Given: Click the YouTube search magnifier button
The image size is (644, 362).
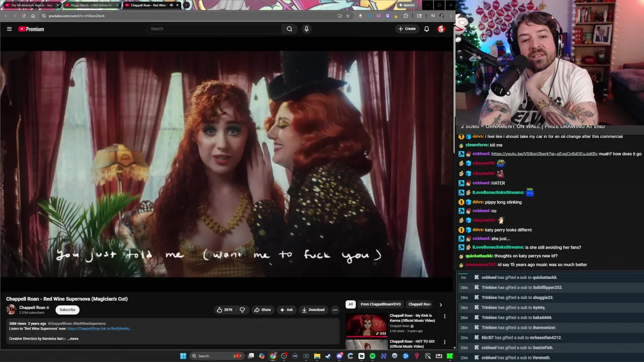Looking at the screenshot, I should click(289, 29).
